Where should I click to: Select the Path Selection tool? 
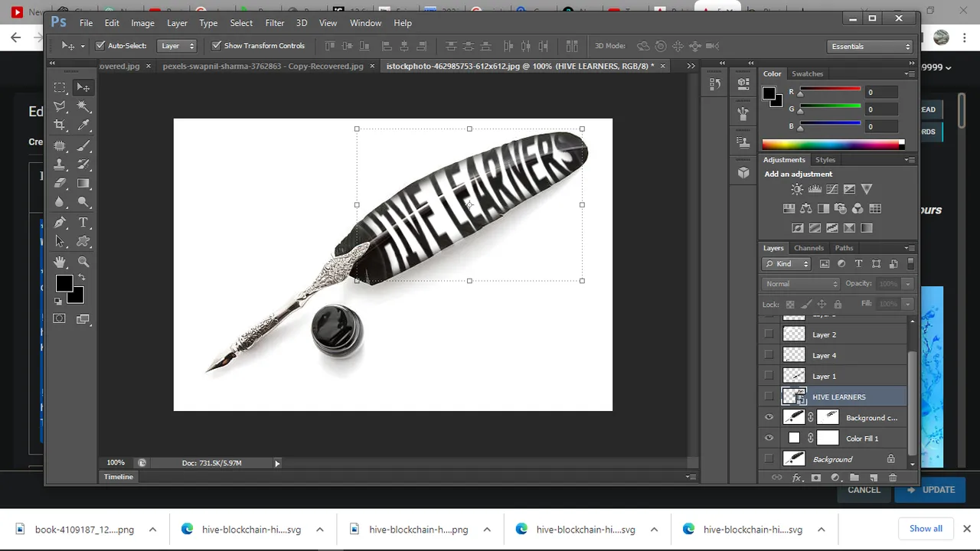[x=60, y=242]
